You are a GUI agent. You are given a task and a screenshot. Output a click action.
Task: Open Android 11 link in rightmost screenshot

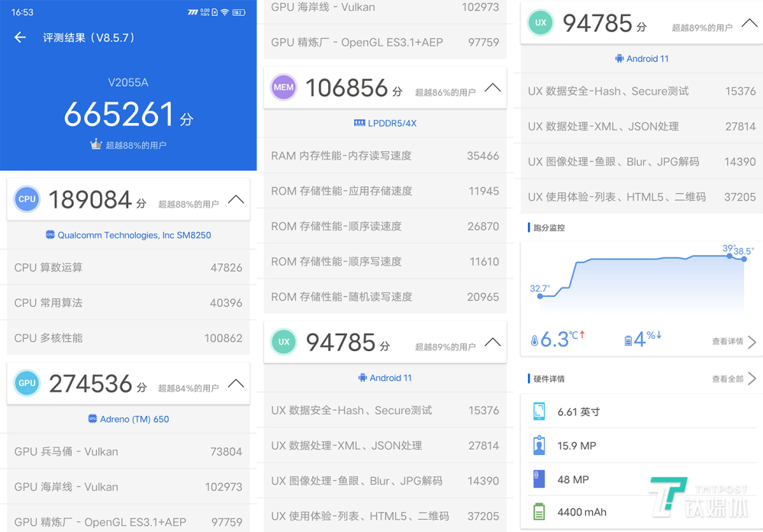[642, 59]
